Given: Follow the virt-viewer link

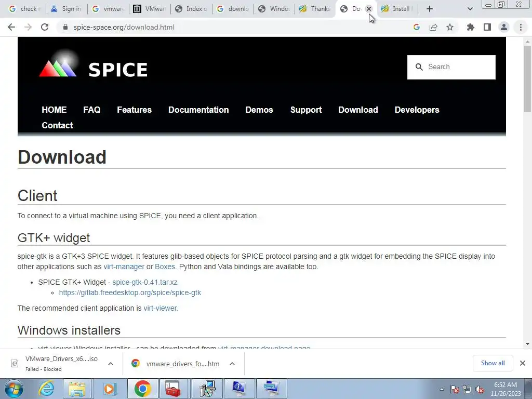Looking at the screenshot, I should [x=160, y=308].
